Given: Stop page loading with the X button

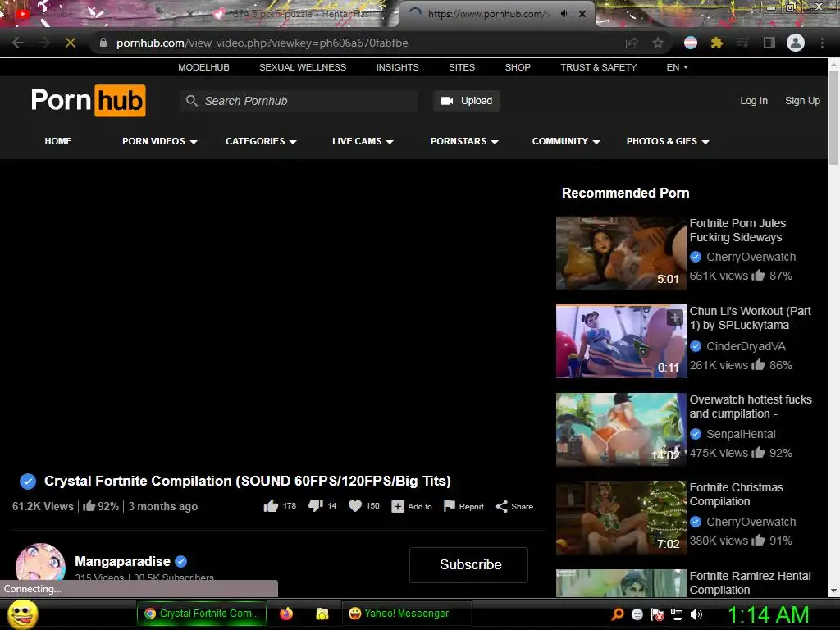Looking at the screenshot, I should (x=71, y=43).
